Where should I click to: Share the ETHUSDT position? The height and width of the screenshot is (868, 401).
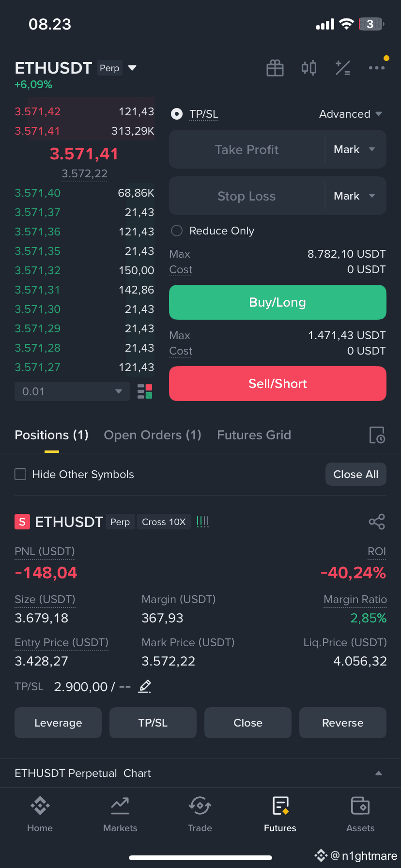377,522
